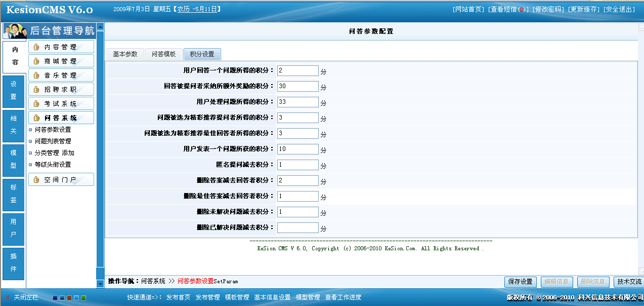The width and height of the screenshot is (644, 306).
Task: Click the admin avatar in 后台管理导航 header
Action: click(x=15, y=30)
